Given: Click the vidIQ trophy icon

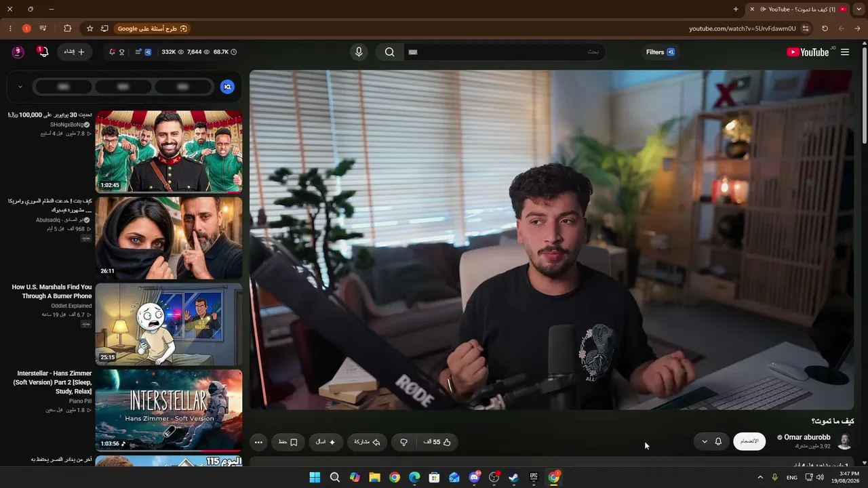Looking at the screenshot, I should (x=122, y=52).
